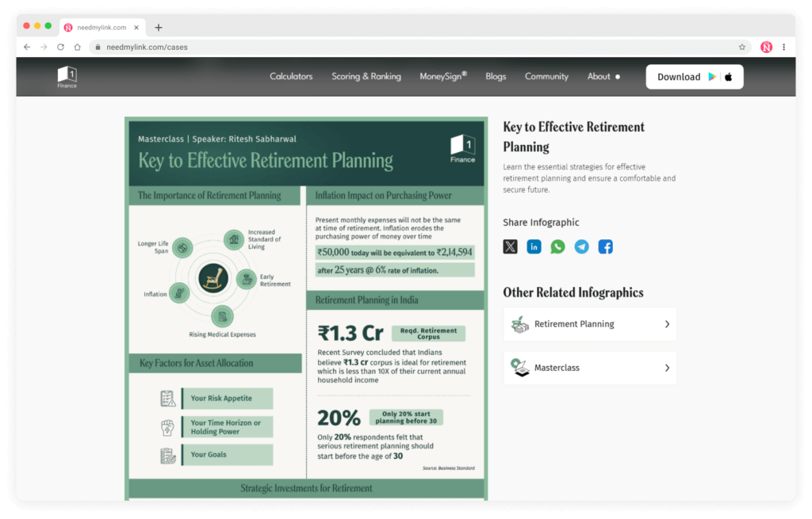Share infographic via LinkedIn

(x=534, y=246)
